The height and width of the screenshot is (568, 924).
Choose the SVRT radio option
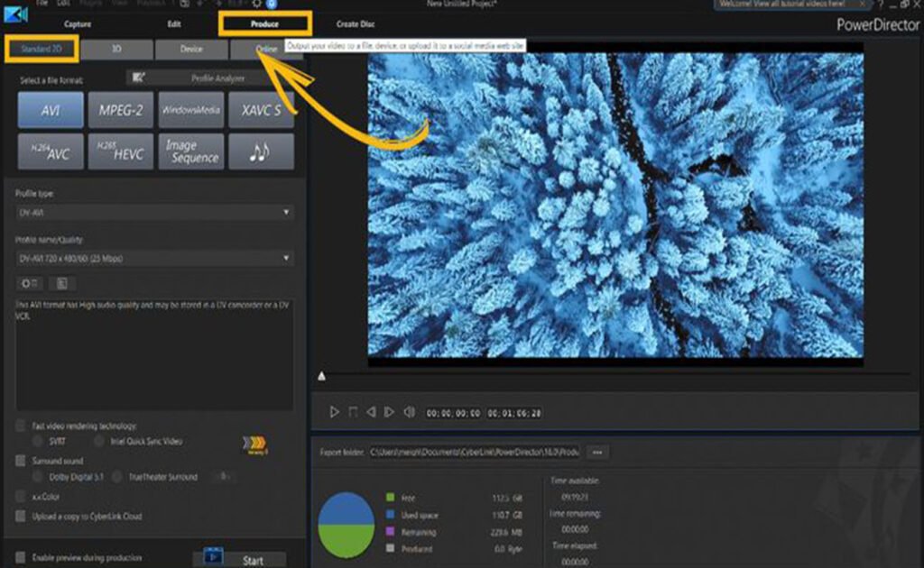pyautogui.click(x=38, y=441)
